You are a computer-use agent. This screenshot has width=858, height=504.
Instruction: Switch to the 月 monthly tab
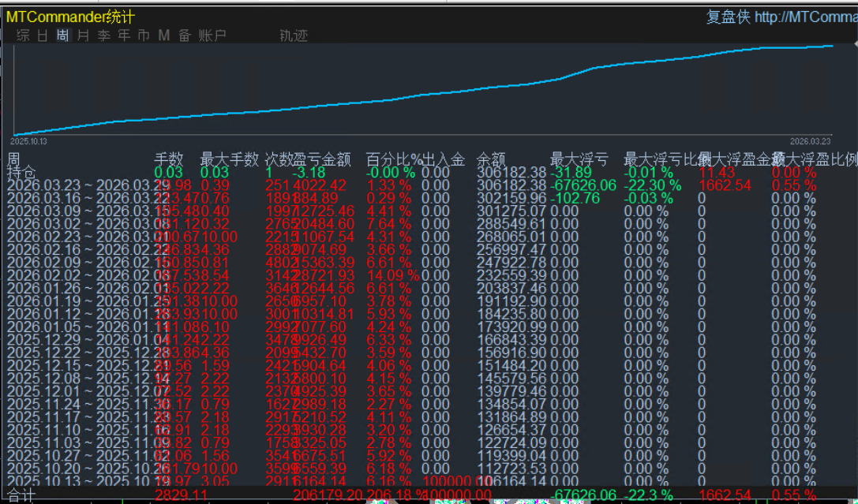click(83, 35)
